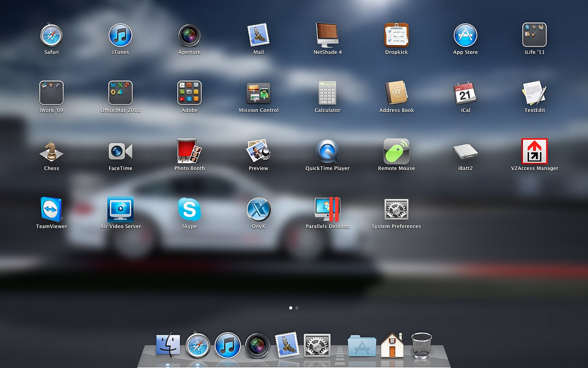Click iTunes in the Dock
This screenshot has width=588, height=368.
click(227, 345)
